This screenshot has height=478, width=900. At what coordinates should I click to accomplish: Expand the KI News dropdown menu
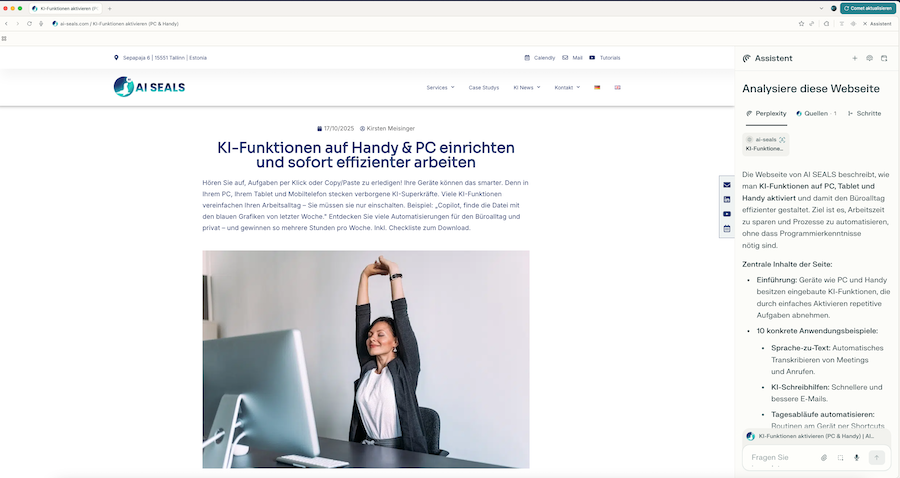coord(527,88)
